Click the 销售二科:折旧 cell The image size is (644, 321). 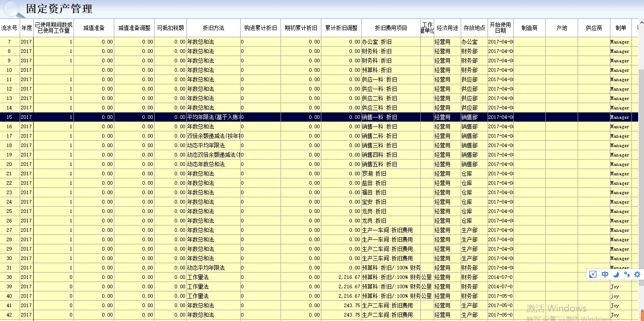[x=391, y=136]
